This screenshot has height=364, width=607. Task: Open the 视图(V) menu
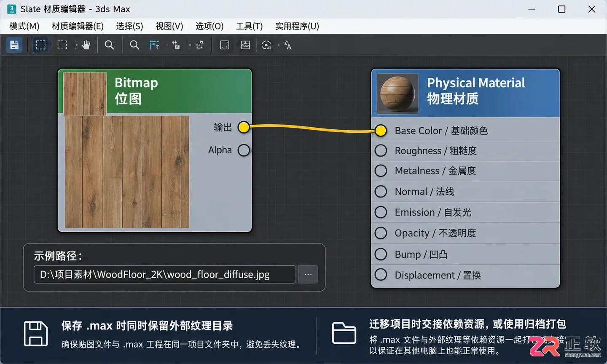coord(169,26)
